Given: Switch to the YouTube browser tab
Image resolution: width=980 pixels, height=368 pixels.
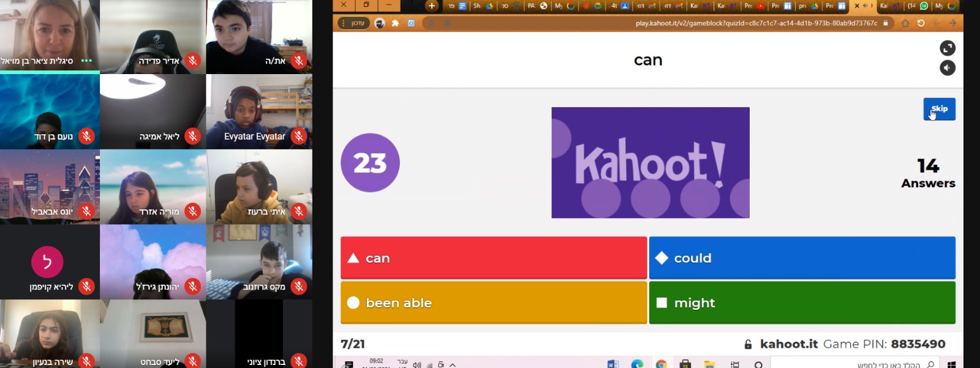Looking at the screenshot, I should 754,6.
